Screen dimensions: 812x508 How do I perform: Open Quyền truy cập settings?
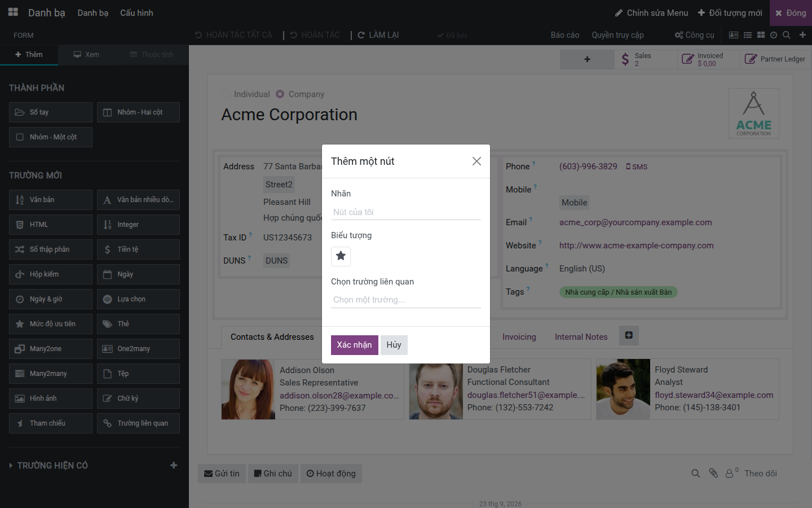pyautogui.click(x=617, y=35)
